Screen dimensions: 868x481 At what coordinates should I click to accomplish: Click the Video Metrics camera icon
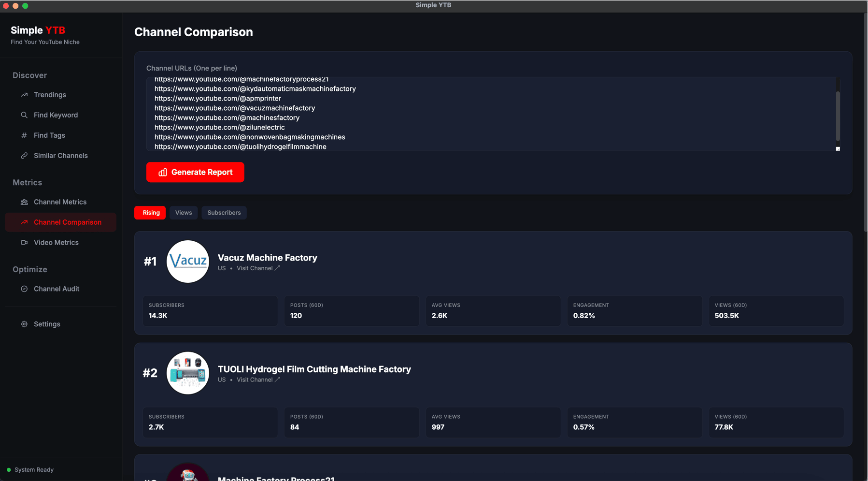coord(24,243)
